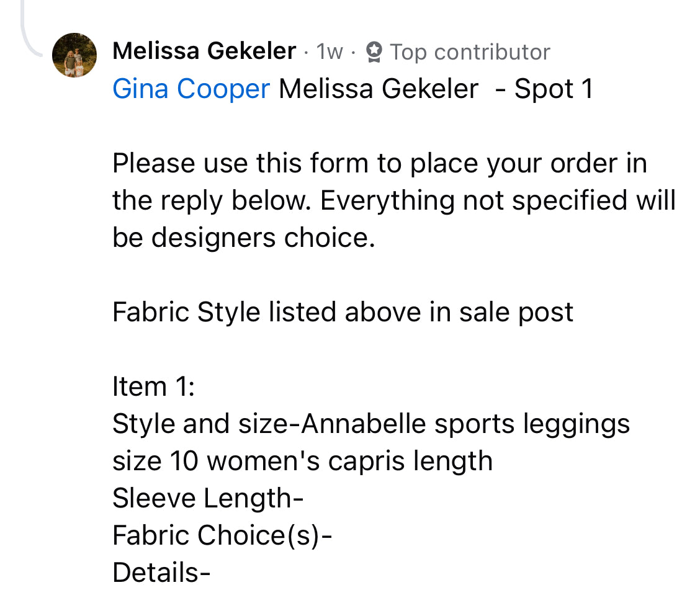Click the 1w comment timestamp

point(329,52)
